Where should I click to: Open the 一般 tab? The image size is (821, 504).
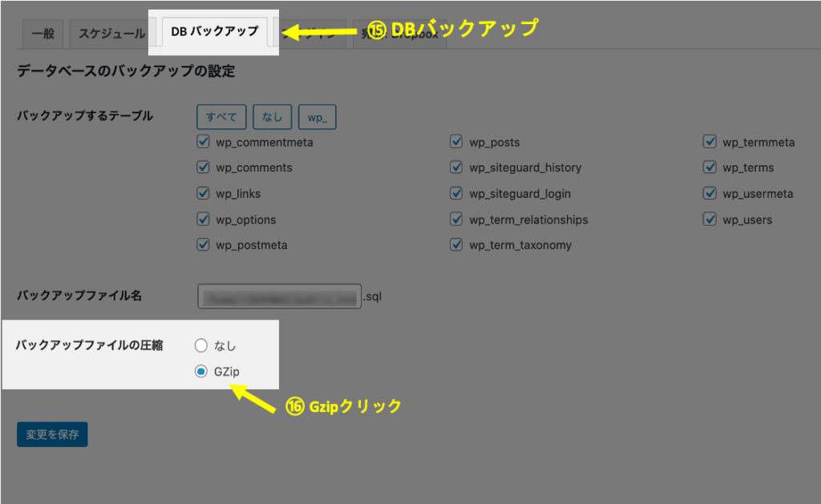43,34
